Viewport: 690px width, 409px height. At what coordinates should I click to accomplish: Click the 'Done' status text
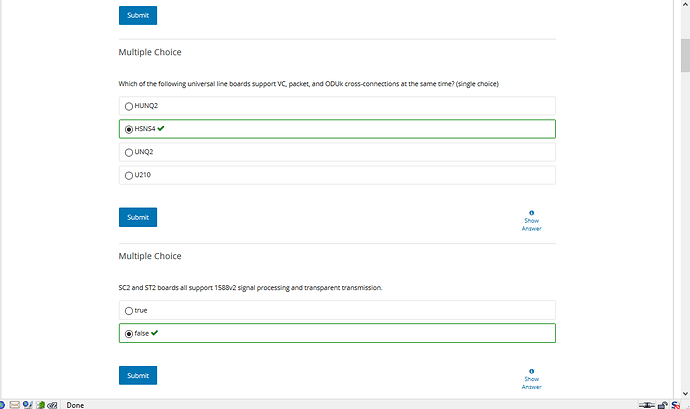(75, 405)
